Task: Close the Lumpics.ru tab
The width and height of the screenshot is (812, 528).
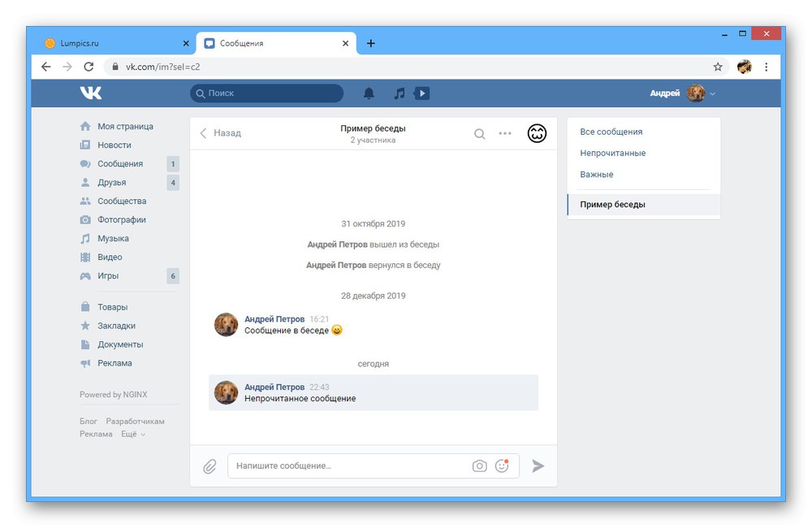Action: [186, 44]
